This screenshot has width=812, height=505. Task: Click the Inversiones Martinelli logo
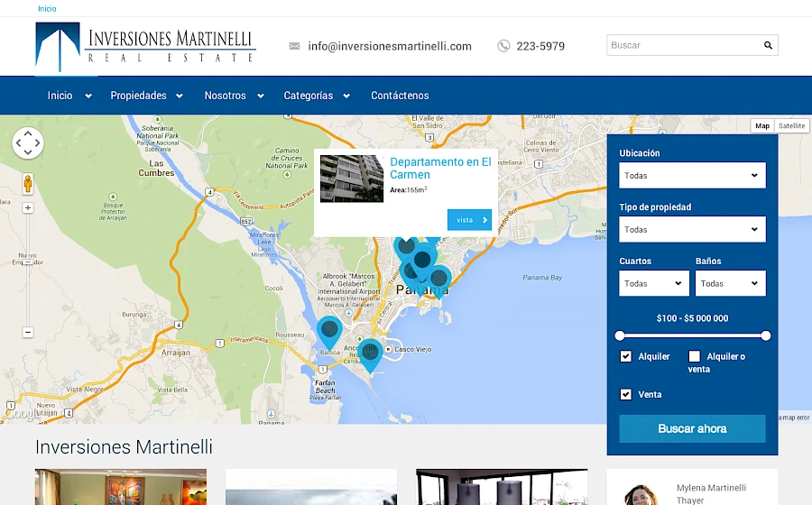(x=145, y=47)
